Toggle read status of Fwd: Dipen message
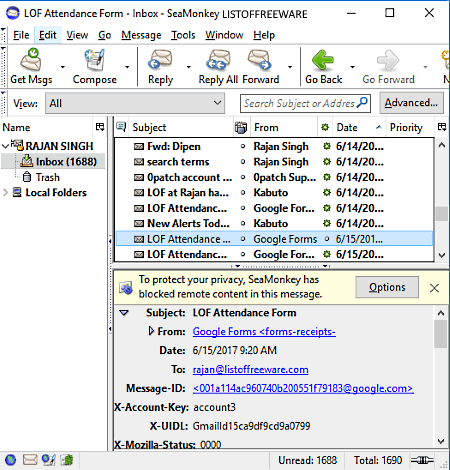Image resolution: width=450 pixels, height=470 pixels. point(243,146)
